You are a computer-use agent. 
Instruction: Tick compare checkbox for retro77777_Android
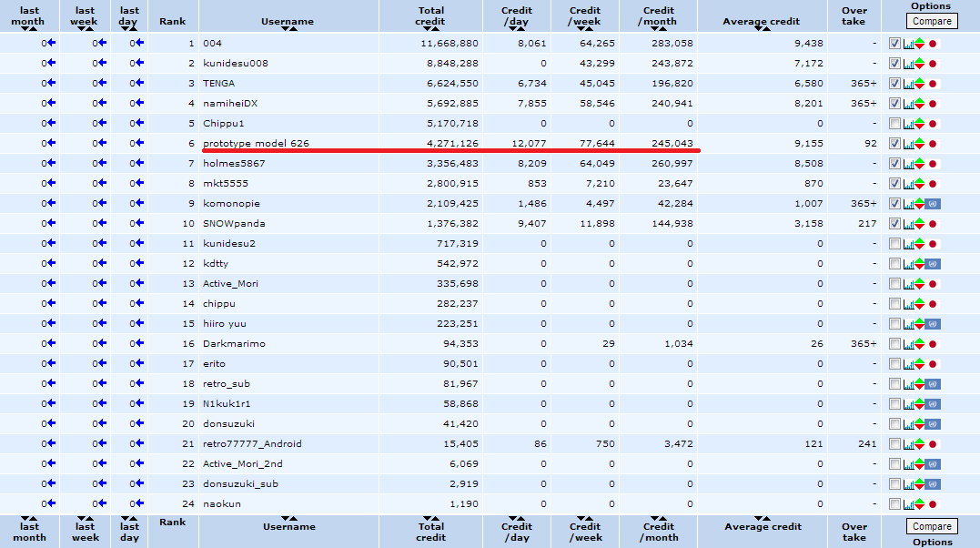tap(894, 444)
